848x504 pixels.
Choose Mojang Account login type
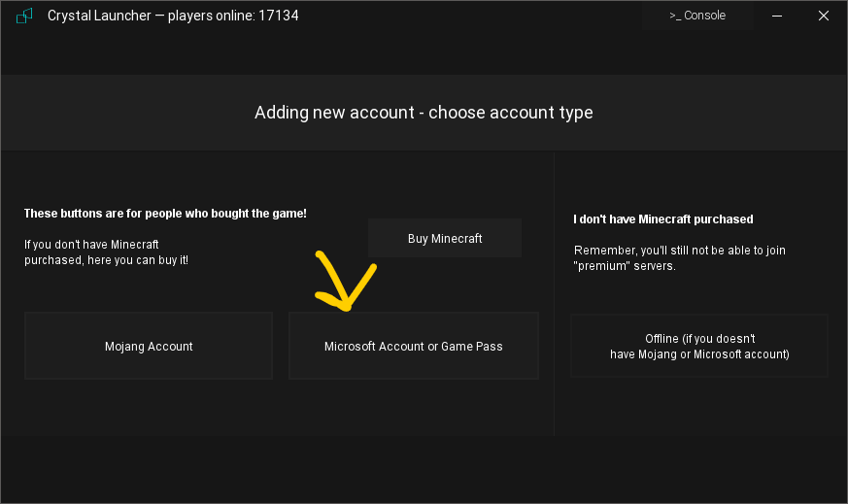click(x=149, y=346)
